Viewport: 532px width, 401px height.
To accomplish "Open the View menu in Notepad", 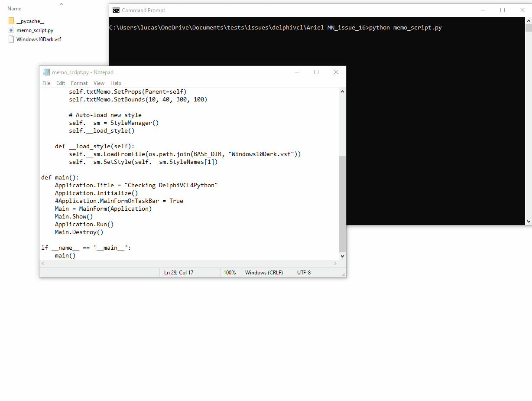I will pyautogui.click(x=99, y=83).
